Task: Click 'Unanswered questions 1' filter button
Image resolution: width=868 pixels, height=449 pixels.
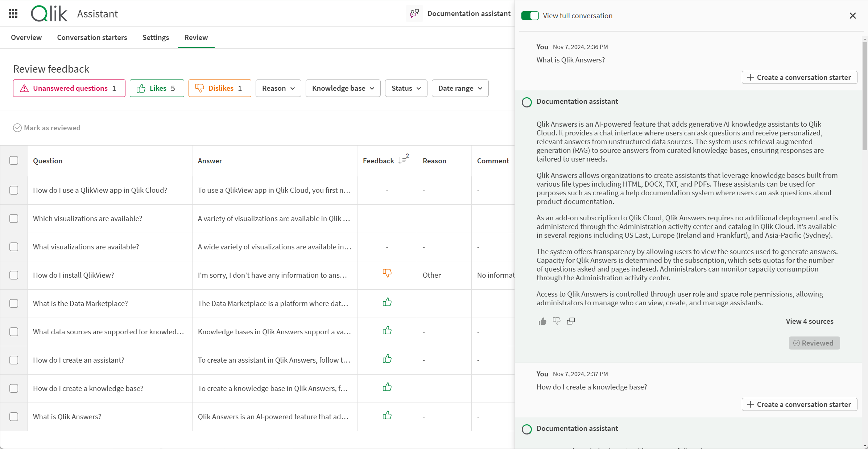Action: [x=68, y=87]
